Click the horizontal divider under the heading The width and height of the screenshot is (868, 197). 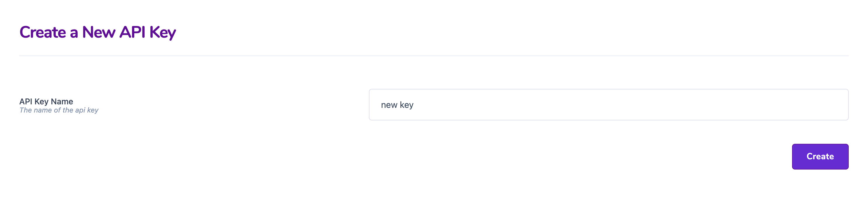point(434,56)
